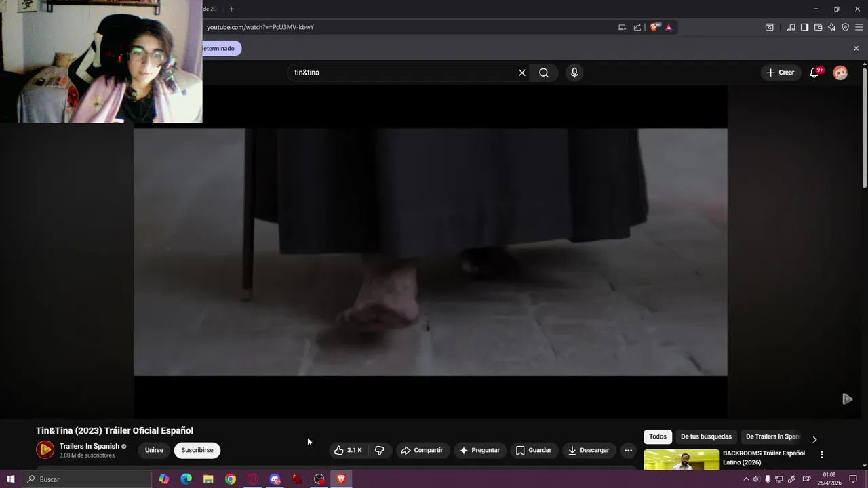
Task: Open a new browser tab
Action: [x=231, y=9]
